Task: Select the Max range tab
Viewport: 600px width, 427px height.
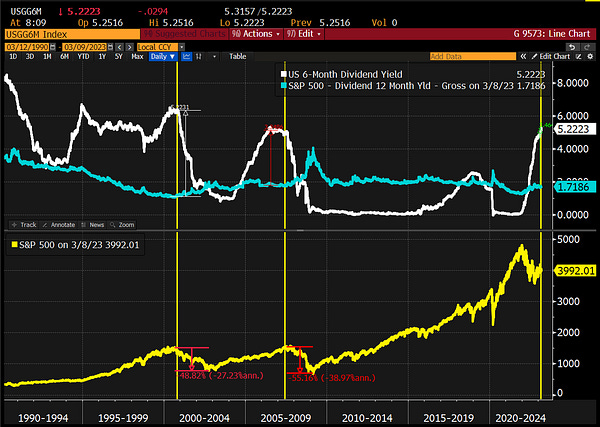Action: pyautogui.click(x=137, y=57)
